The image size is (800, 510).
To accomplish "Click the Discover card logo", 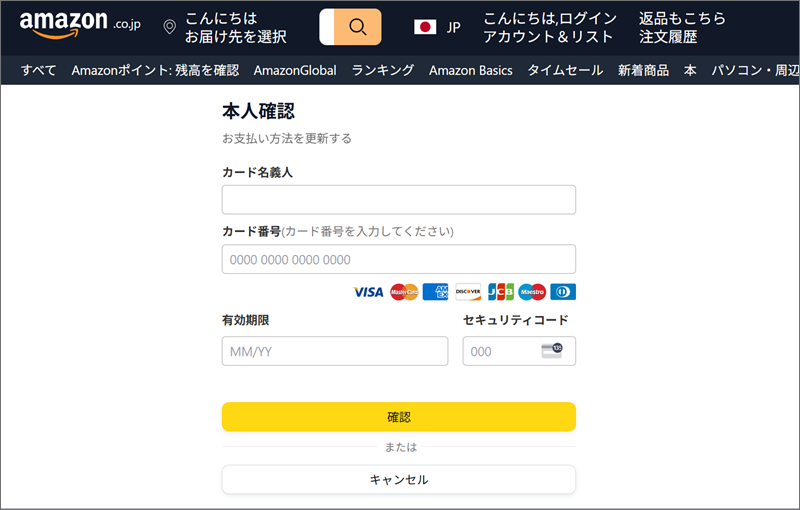I will click(468, 292).
